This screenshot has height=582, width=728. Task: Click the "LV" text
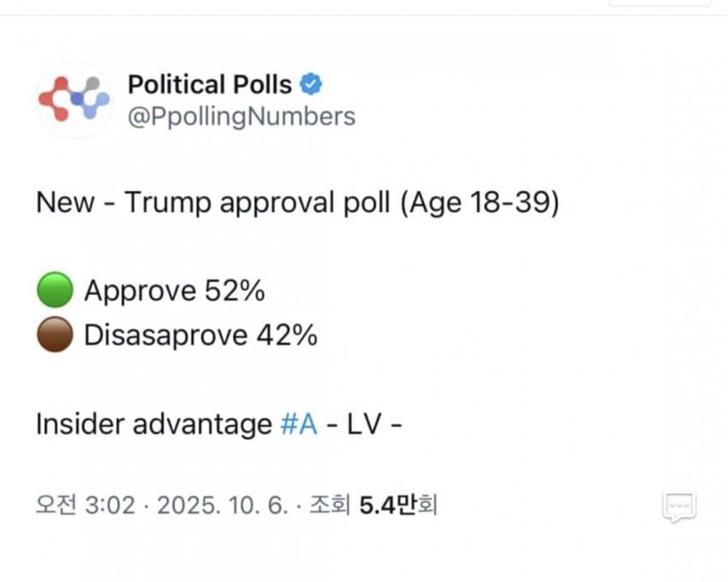[x=362, y=424]
